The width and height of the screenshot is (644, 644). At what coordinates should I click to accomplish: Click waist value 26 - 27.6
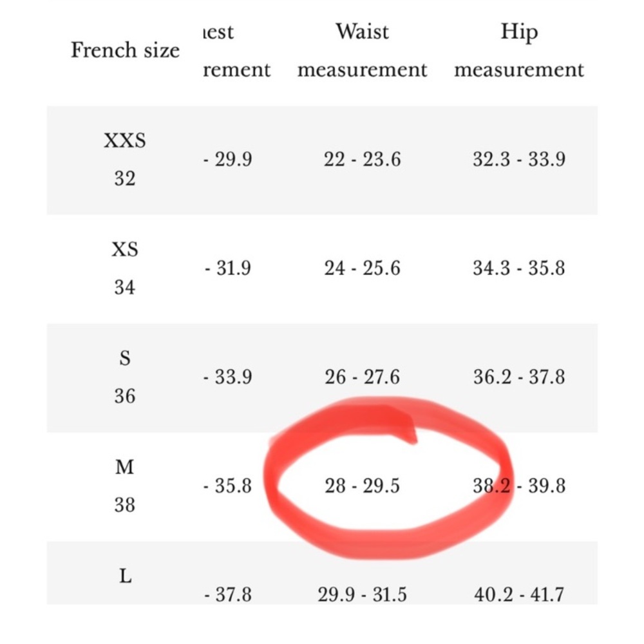[362, 377]
